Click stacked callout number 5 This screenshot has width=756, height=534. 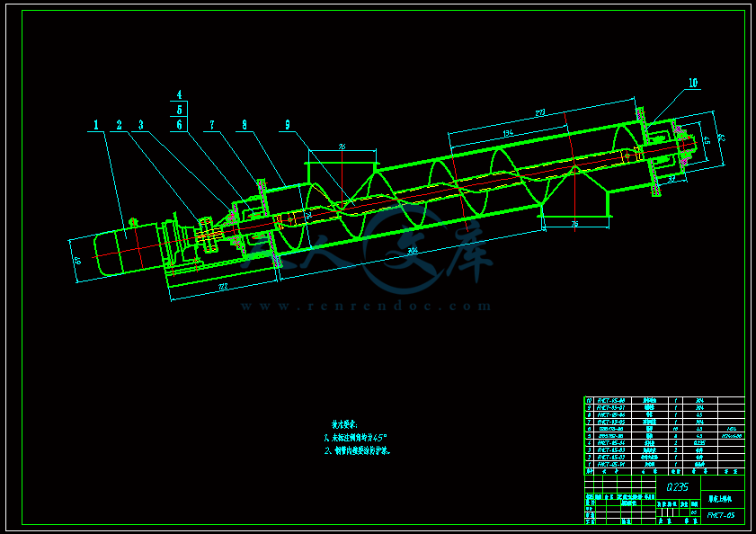(x=180, y=110)
